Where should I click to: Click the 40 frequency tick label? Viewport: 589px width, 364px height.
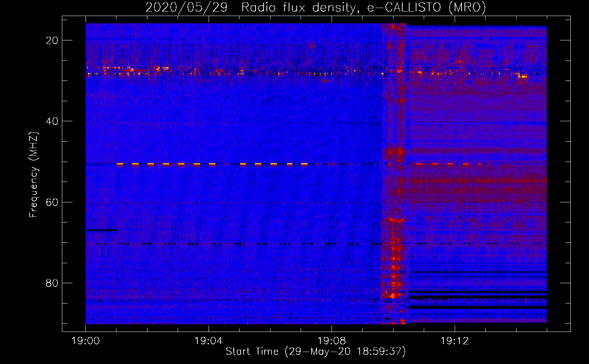tap(52, 121)
